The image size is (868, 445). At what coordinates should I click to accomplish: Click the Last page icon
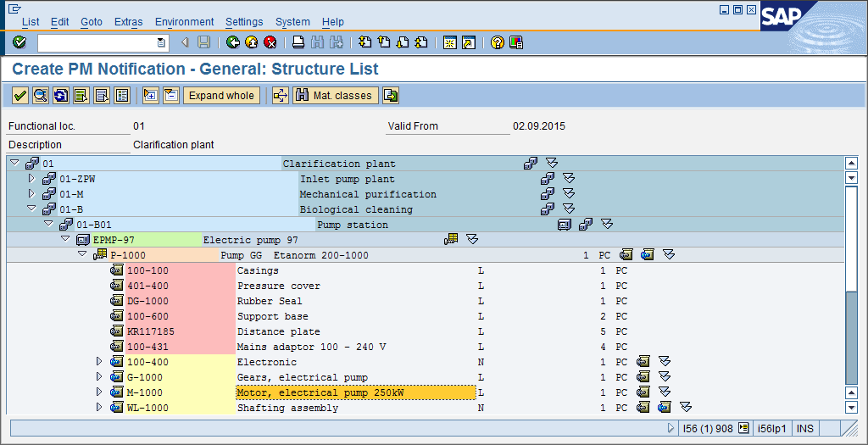(421, 42)
